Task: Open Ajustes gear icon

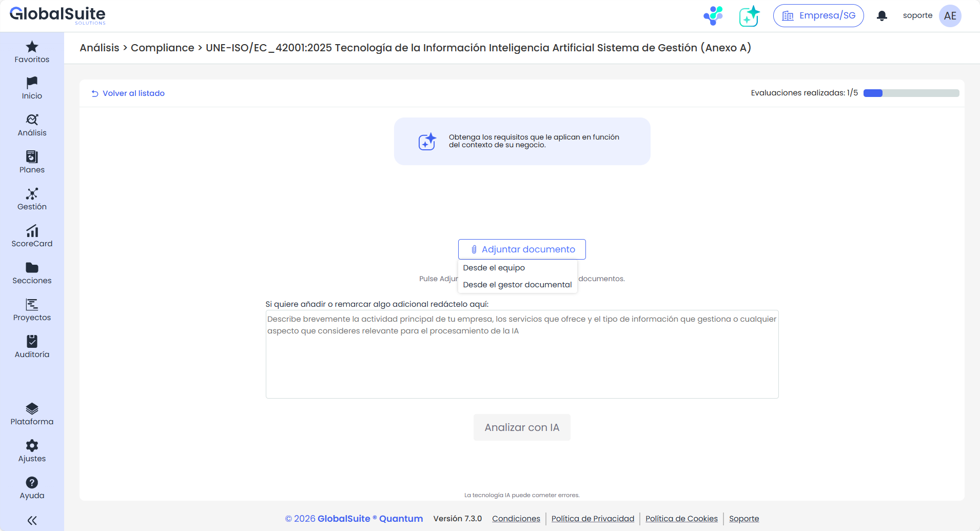Action: pos(32,446)
